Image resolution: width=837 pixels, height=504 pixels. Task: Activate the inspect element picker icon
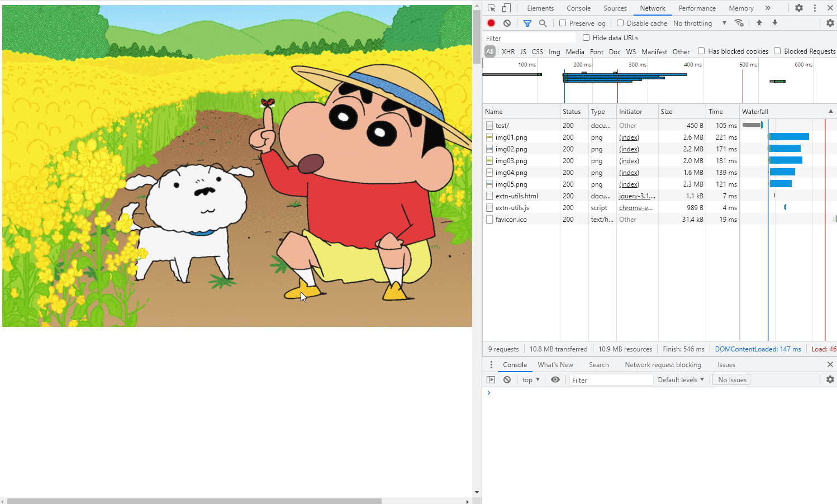point(491,8)
